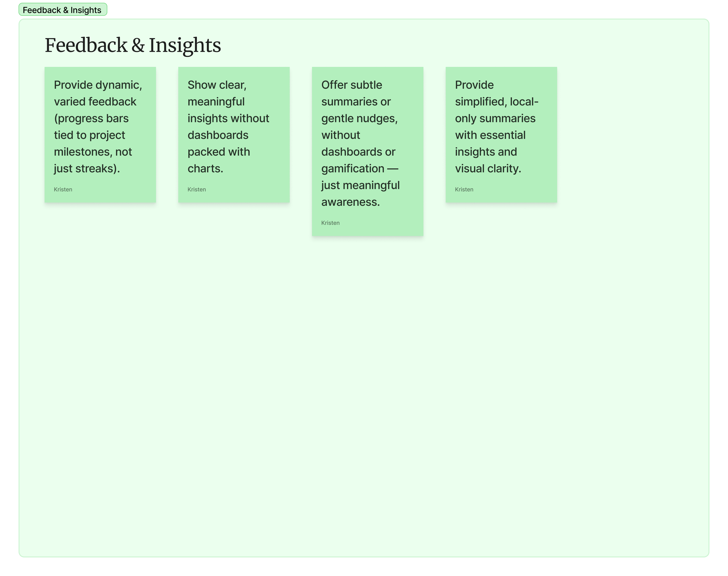Select the Feedback & Insights section label tag
This screenshot has height=576, width=728.
[x=63, y=10]
